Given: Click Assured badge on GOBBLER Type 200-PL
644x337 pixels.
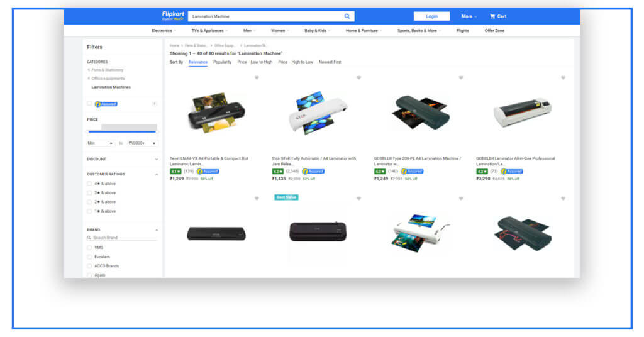Looking at the screenshot, I should (413, 172).
